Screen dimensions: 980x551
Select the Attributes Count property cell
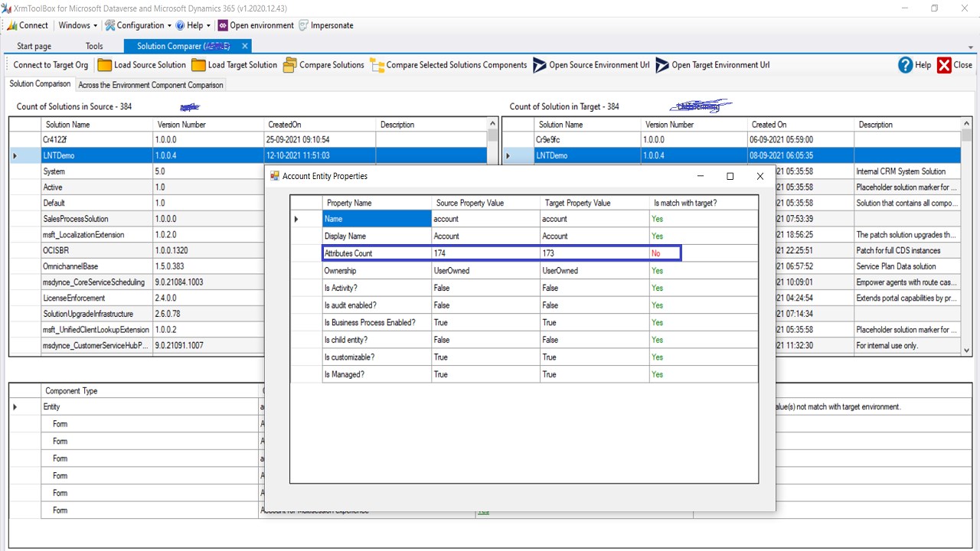pyautogui.click(x=377, y=253)
